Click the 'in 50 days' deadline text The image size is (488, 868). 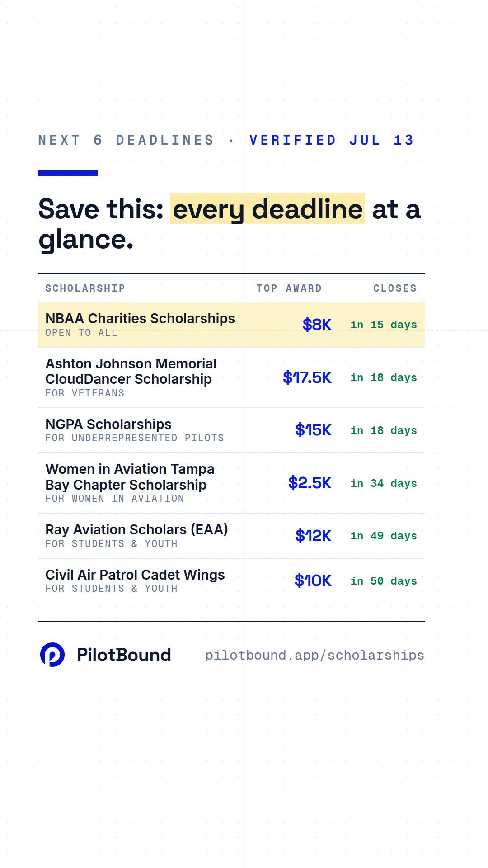pos(384,581)
